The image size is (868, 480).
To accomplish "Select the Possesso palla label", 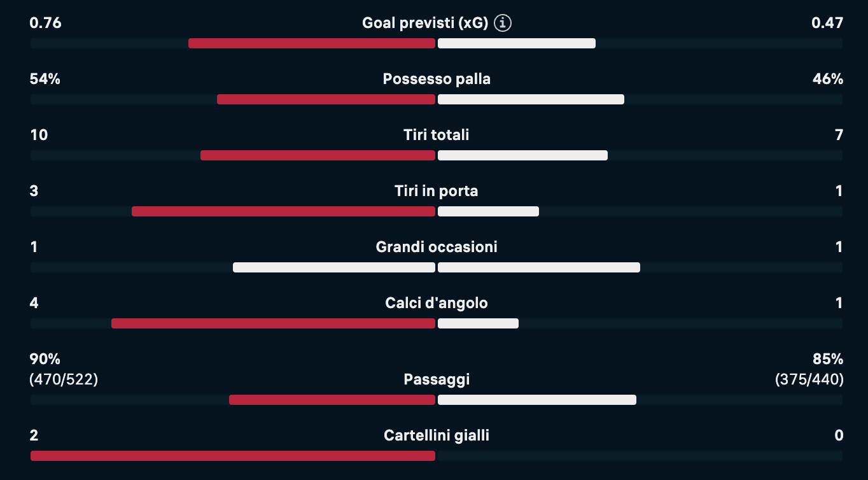I will click(437, 80).
